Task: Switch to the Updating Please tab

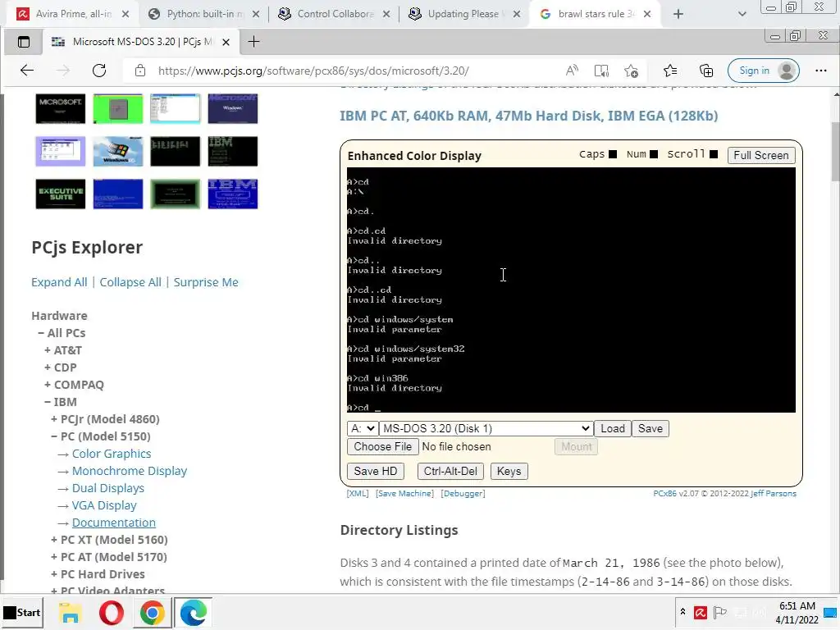Action: pyautogui.click(x=464, y=14)
